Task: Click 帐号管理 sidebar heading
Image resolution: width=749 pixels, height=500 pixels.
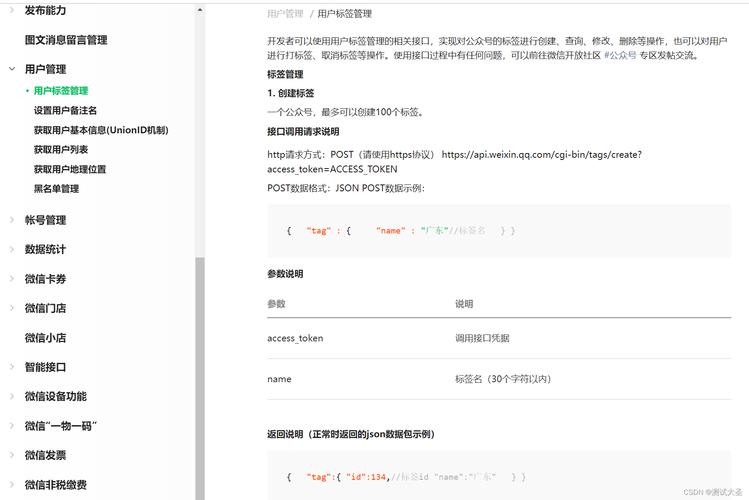Action: pos(45,220)
